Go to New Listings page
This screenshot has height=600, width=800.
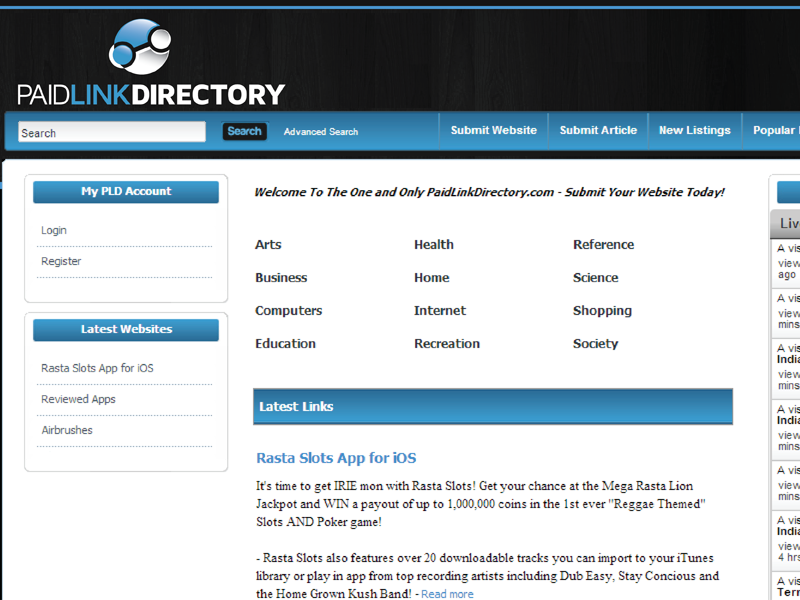click(x=694, y=131)
